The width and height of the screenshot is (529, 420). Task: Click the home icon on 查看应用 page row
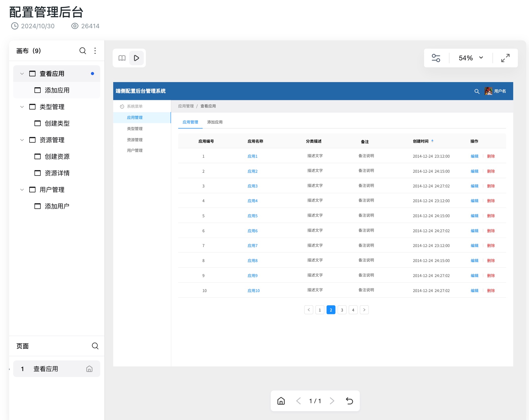click(x=89, y=369)
